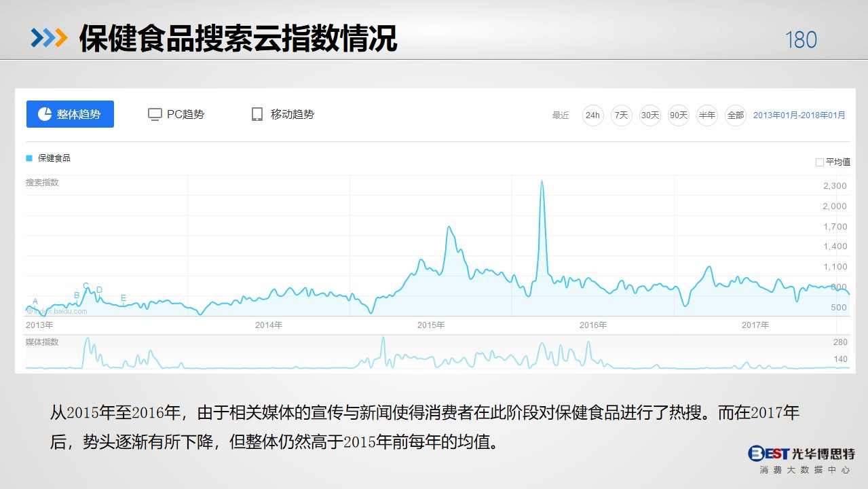Click the 光华博思特 BEST logo
Screen dimensions: 868x489
801,453
